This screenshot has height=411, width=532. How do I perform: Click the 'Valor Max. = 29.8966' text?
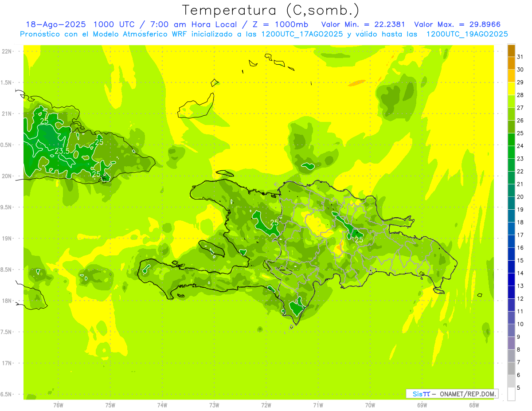[458, 24]
